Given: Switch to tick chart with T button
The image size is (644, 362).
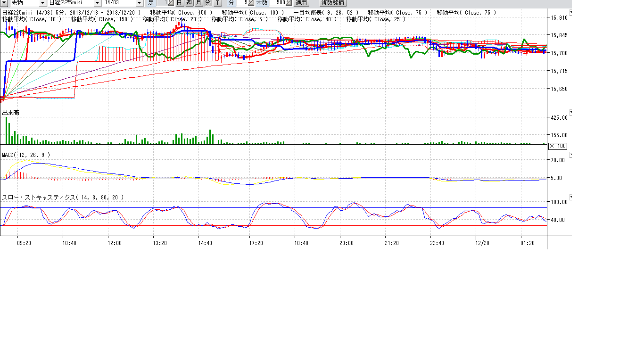Looking at the screenshot, I should click(x=217, y=3).
